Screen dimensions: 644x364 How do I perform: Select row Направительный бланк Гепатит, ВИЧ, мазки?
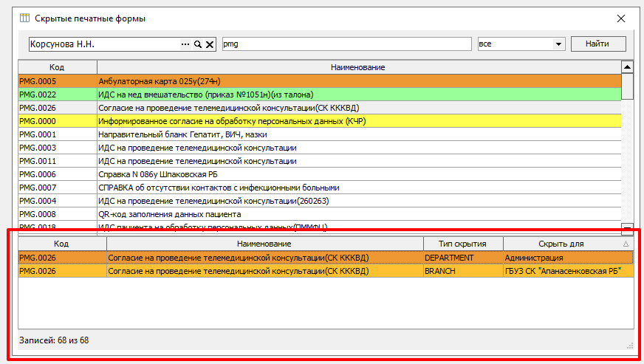coord(320,134)
